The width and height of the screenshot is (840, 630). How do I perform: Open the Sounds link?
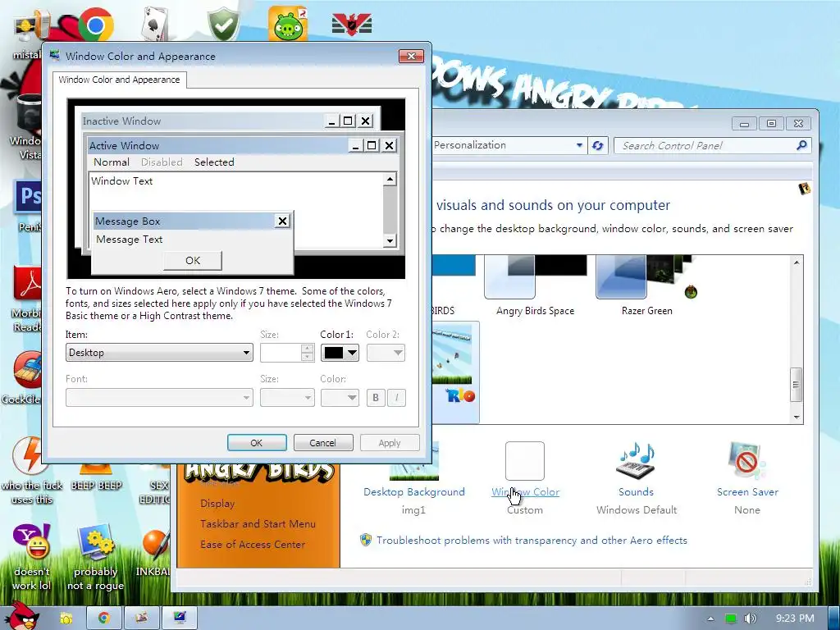(x=637, y=492)
